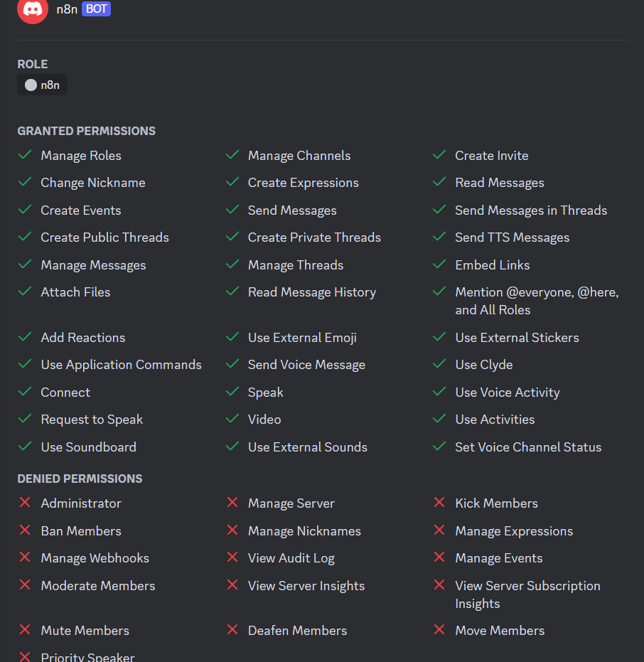This screenshot has height=662, width=644.
Task: Click the red X beside Administrator
Action: click(25, 503)
